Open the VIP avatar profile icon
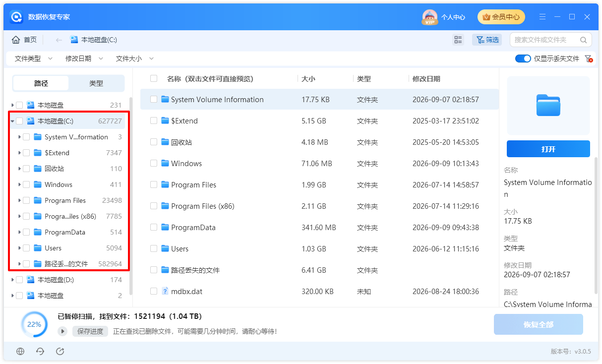Image resolution: width=602 pixels, height=364 pixels. (429, 17)
